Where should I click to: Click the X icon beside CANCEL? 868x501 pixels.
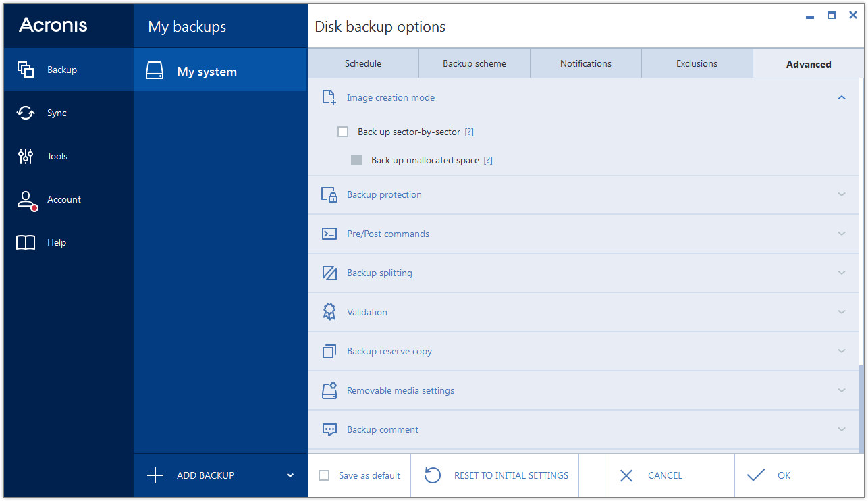(626, 475)
